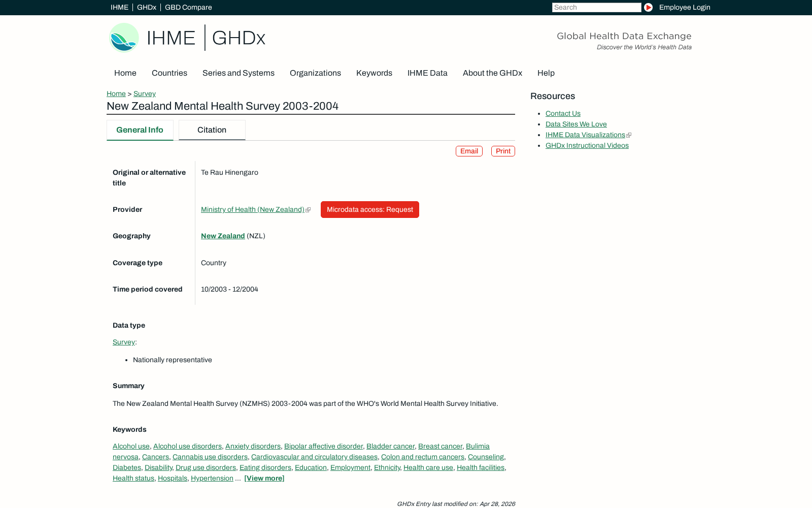The image size is (812, 508).
Task: Open the Organizations menu item
Action: pyautogui.click(x=315, y=73)
